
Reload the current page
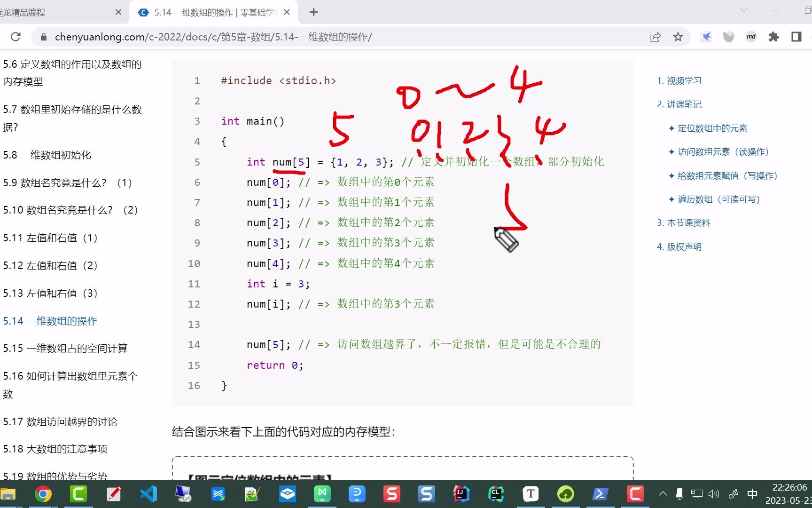click(16, 37)
